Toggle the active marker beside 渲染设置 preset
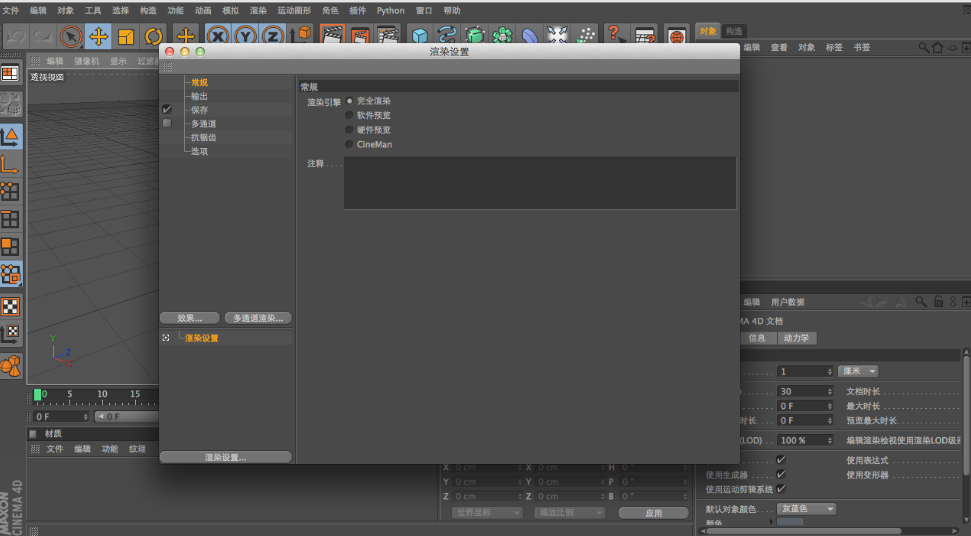 (165, 338)
